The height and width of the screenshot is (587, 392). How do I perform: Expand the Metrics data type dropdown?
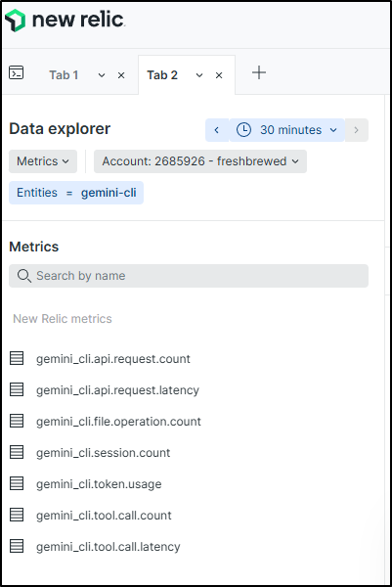coord(43,161)
